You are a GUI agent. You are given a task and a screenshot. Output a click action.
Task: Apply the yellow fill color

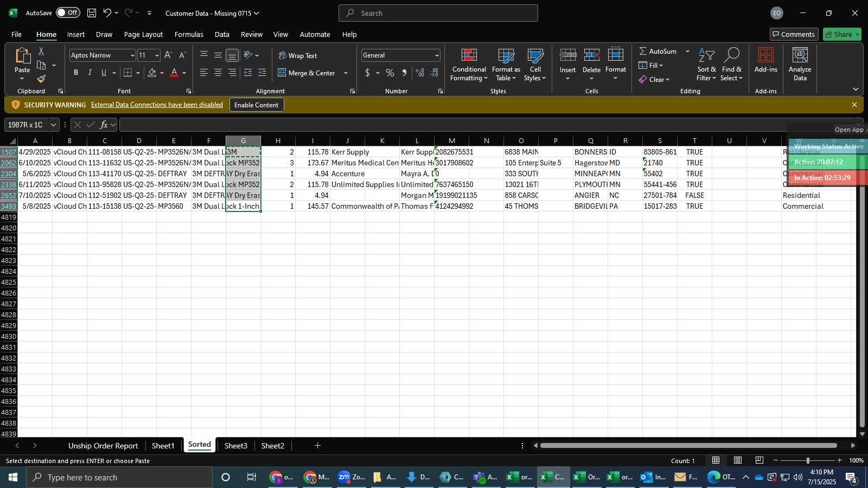pos(152,73)
